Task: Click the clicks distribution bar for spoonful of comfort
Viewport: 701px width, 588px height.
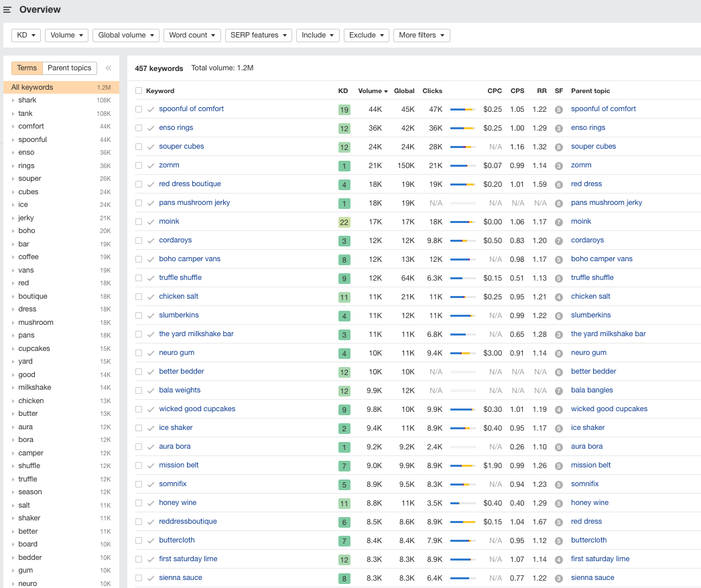Action: [x=462, y=109]
